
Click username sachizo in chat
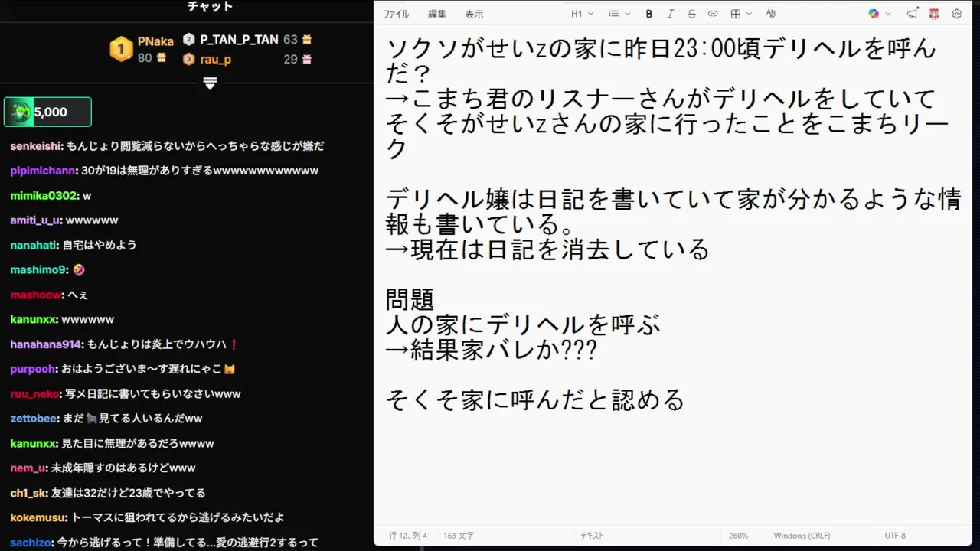pyautogui.click(x=31, y=543)
